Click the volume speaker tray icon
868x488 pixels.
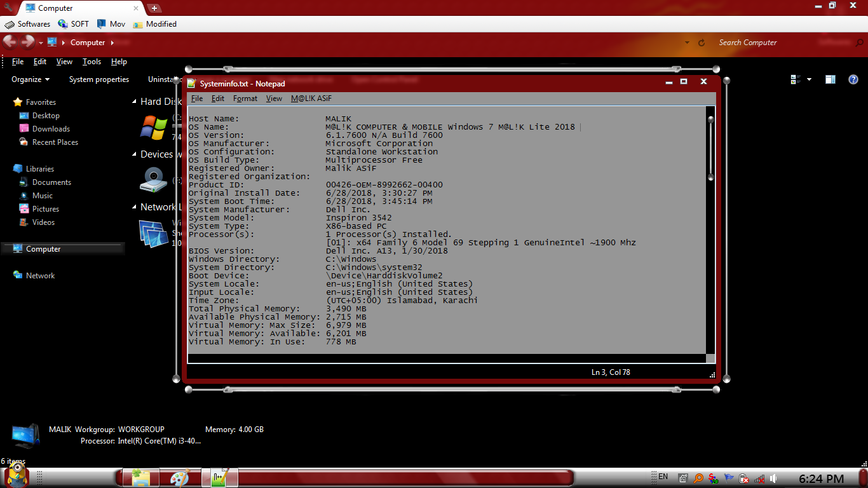[x=773, y=478]
